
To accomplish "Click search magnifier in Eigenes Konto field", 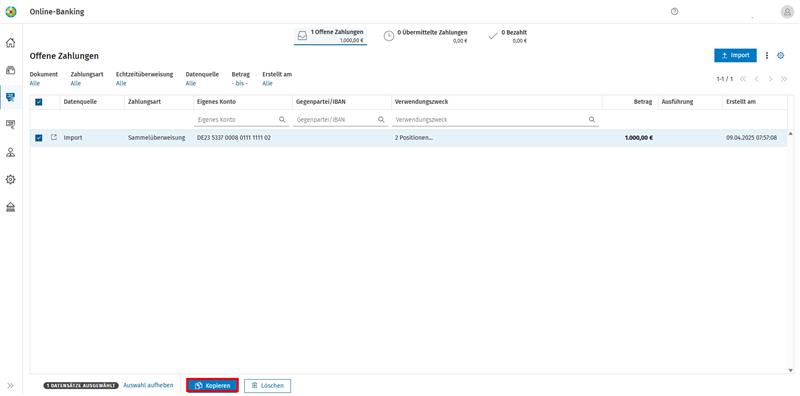I will tap(282, 119).
